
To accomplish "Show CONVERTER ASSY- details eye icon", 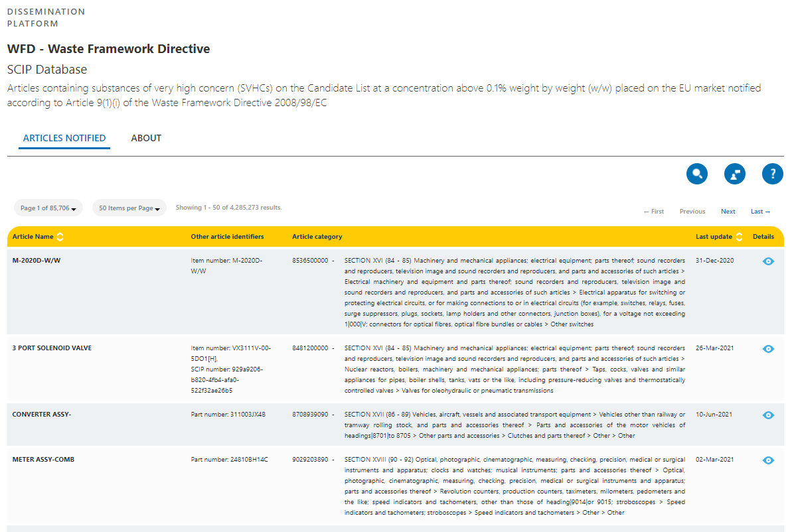I will pos(768,415).
